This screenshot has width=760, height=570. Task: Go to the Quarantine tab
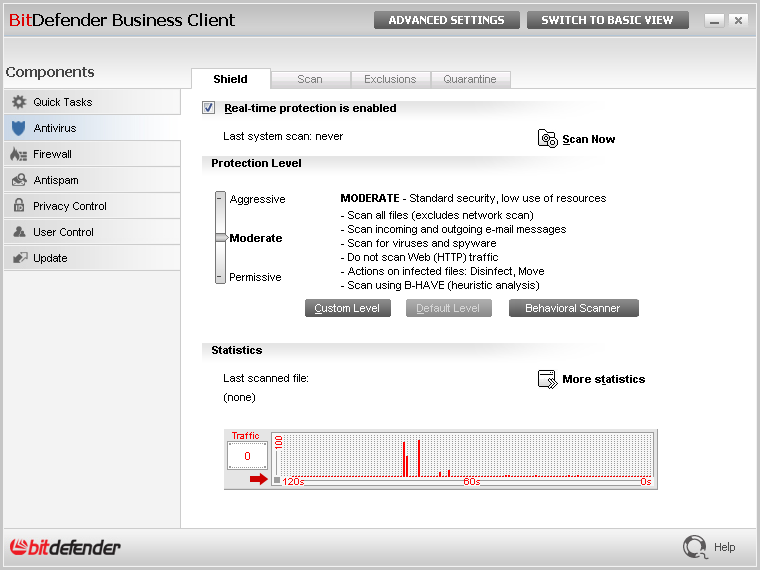click(x=470, y=79)
